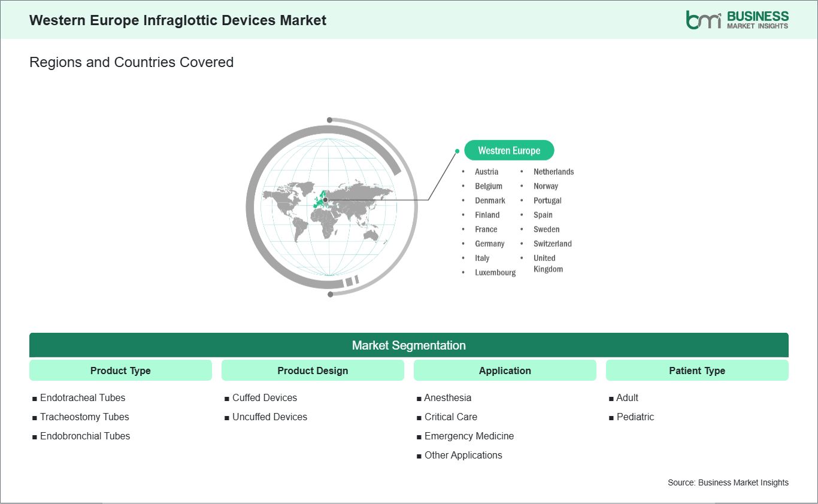Click Netherlands in the country list
Image resolution: width=818 pixels, height=504 pixels.
click(553, 172)
